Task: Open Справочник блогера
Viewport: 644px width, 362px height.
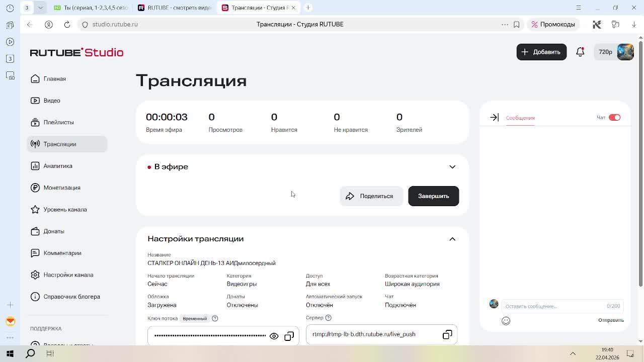Action: pos(66,297)
